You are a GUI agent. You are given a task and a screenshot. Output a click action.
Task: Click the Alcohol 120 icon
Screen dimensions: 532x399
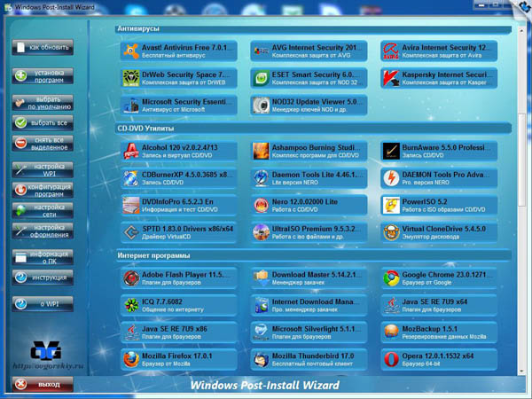click(131, 152)
